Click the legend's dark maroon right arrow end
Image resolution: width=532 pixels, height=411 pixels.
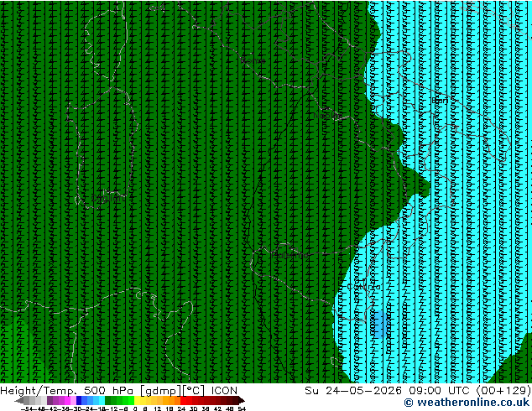(242, 400)
